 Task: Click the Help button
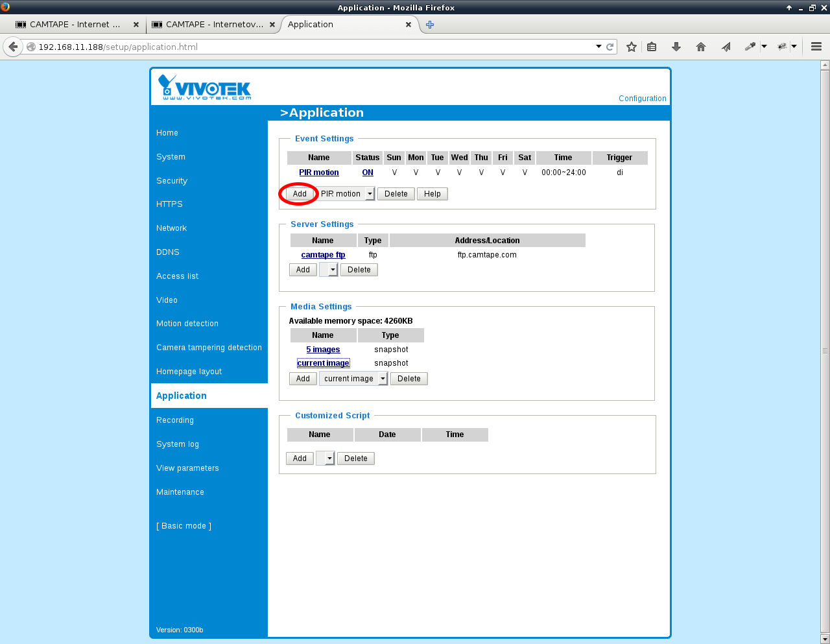click(x=433, y=194)
